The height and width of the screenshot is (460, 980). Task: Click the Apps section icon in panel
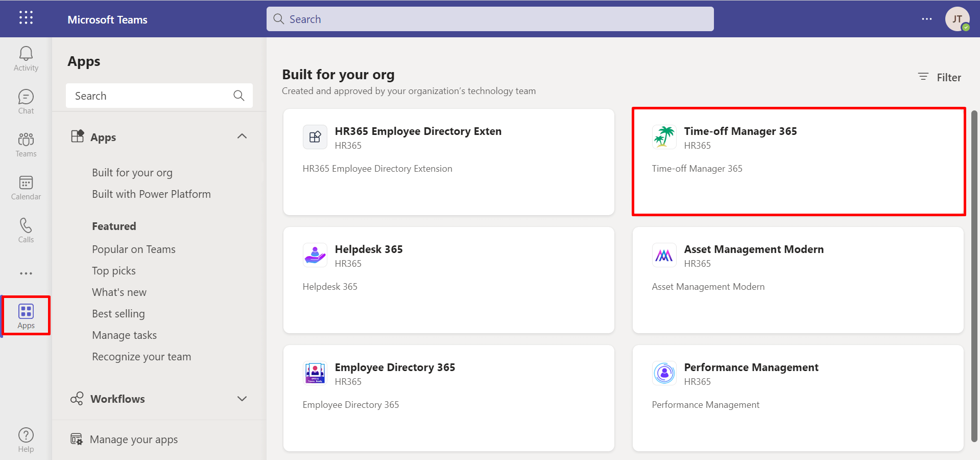(77, 136)
